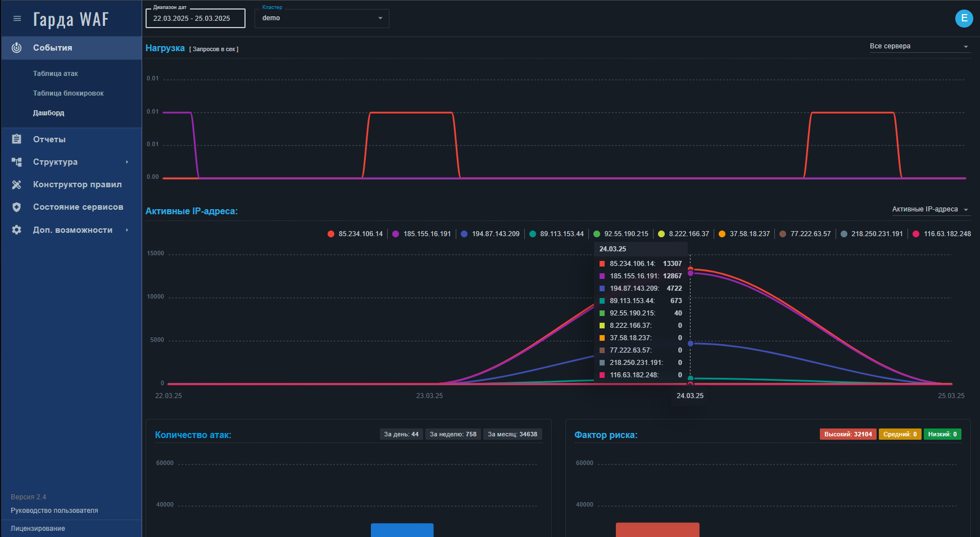Open the hamburger menu icon

[x=17, y=19]
